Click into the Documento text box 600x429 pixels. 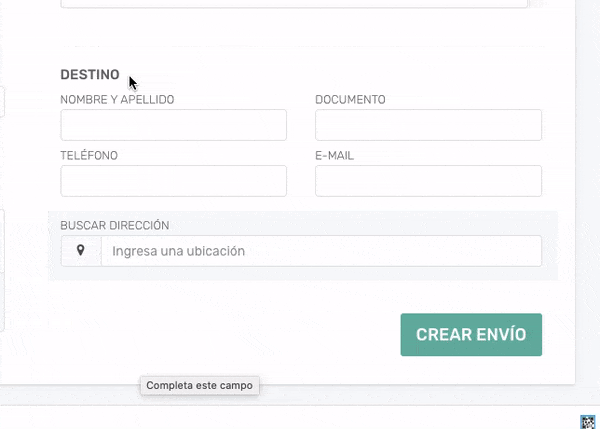click(x=428, y=125)
